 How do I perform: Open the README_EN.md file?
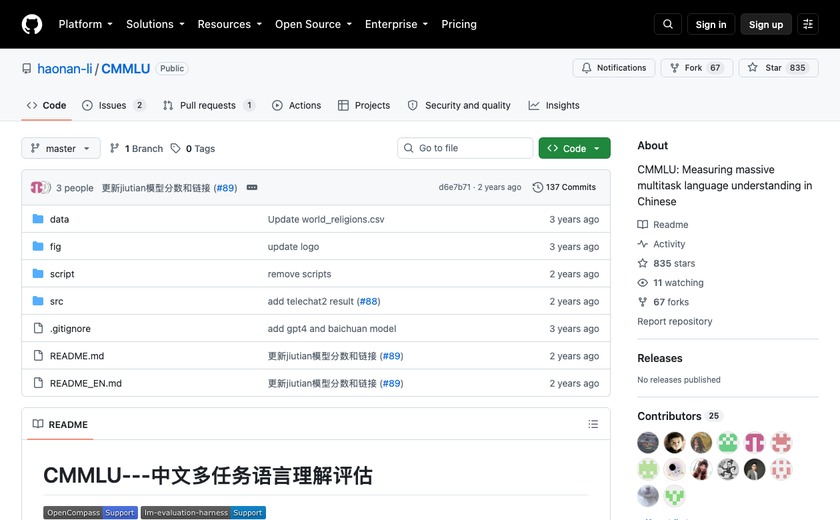point(86,383)
